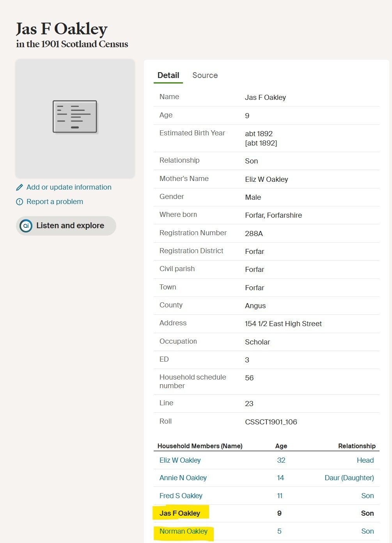Click the Daur (Daughter) relationship link
The height and width of the screenshot is (543, 392).
tap(349, 478)
